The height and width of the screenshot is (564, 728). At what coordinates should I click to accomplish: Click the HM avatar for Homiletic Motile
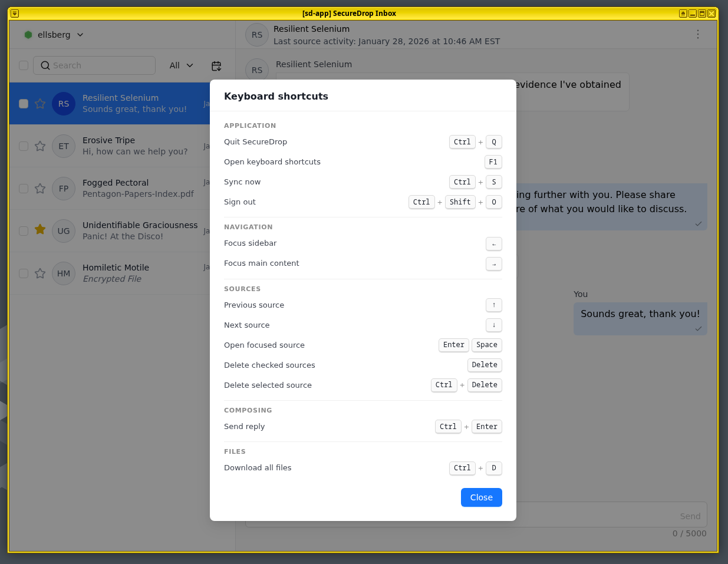[64, 273]
